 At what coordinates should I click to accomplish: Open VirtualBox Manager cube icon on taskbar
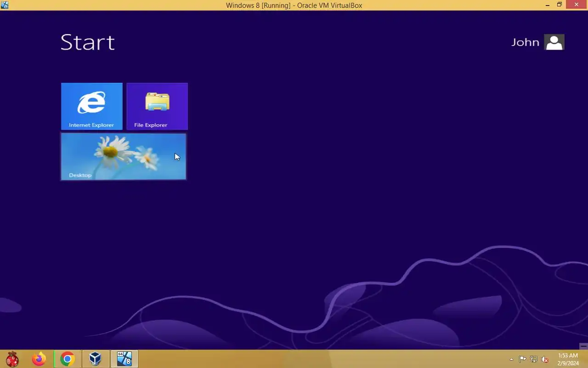[95, 359]
